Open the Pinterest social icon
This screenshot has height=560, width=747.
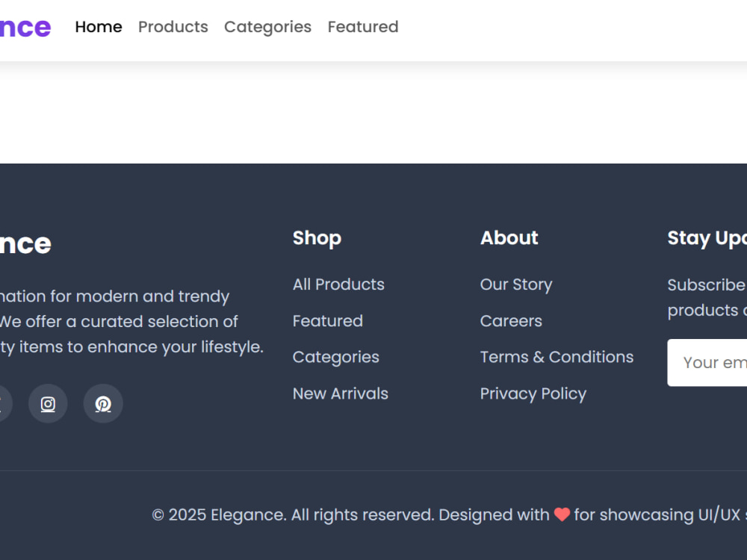pos(103,404)
